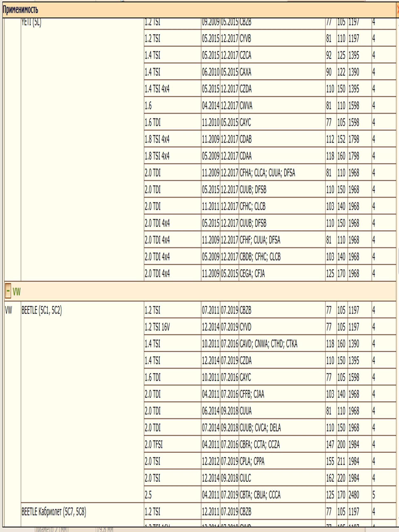
Task: Select engine code CYVB cell
Action: (245, 38)
